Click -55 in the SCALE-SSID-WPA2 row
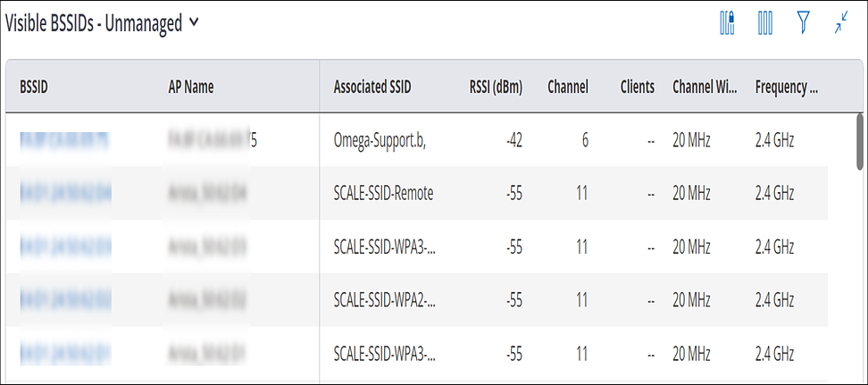The height and width of the screenshot is (385, 868). tap(513, 299)
